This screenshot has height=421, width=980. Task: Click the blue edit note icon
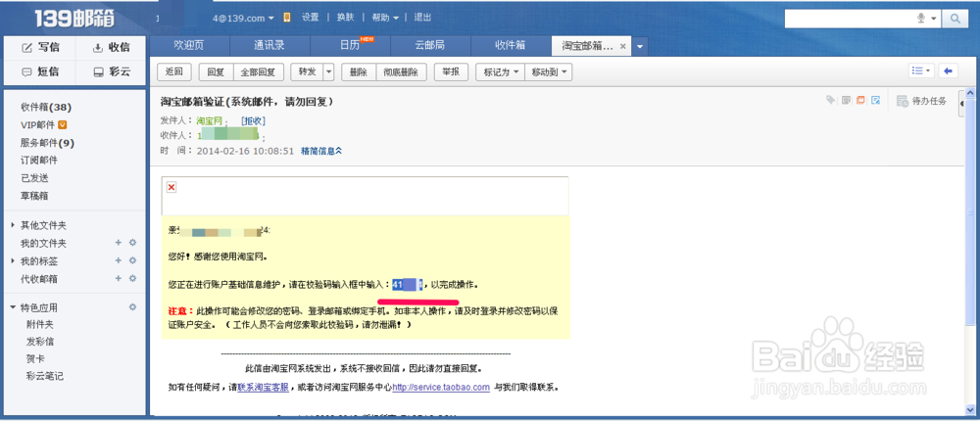875,100
